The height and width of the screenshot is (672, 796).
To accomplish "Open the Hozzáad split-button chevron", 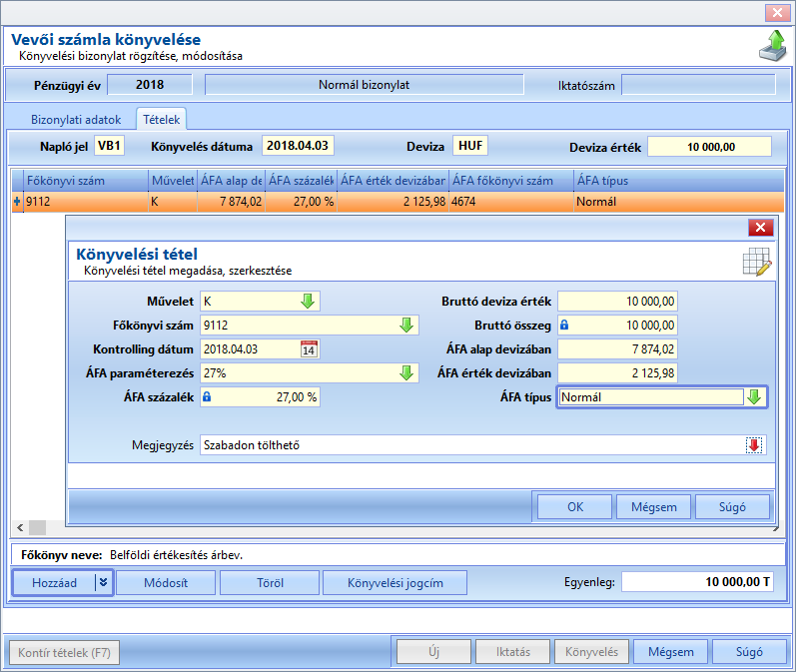I will (x=104, y=582).
